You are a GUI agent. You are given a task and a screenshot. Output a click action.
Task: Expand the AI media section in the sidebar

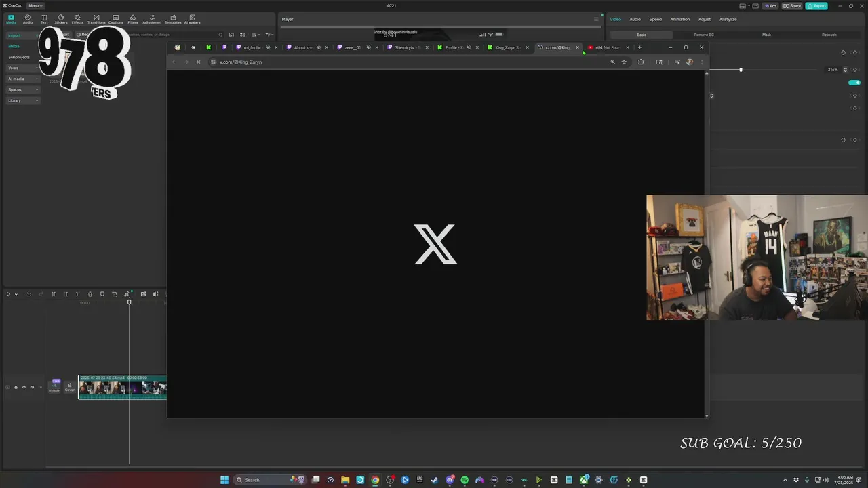click(22, 79)
